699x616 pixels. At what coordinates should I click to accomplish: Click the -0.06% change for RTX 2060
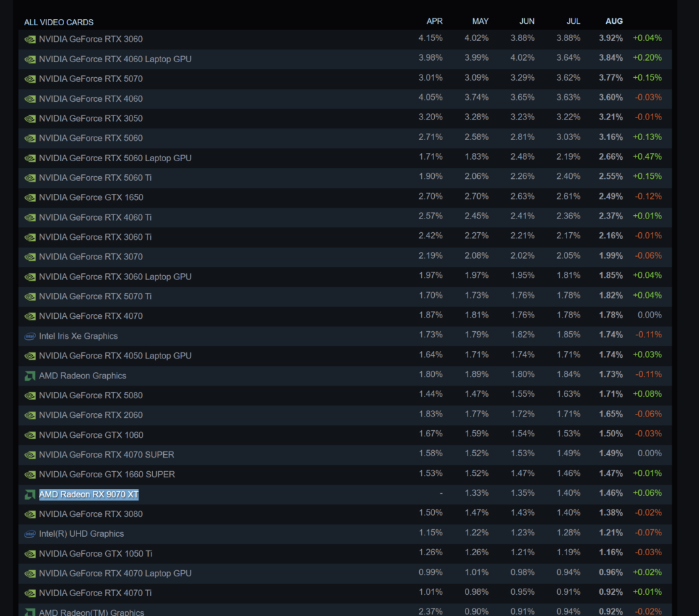648,415
